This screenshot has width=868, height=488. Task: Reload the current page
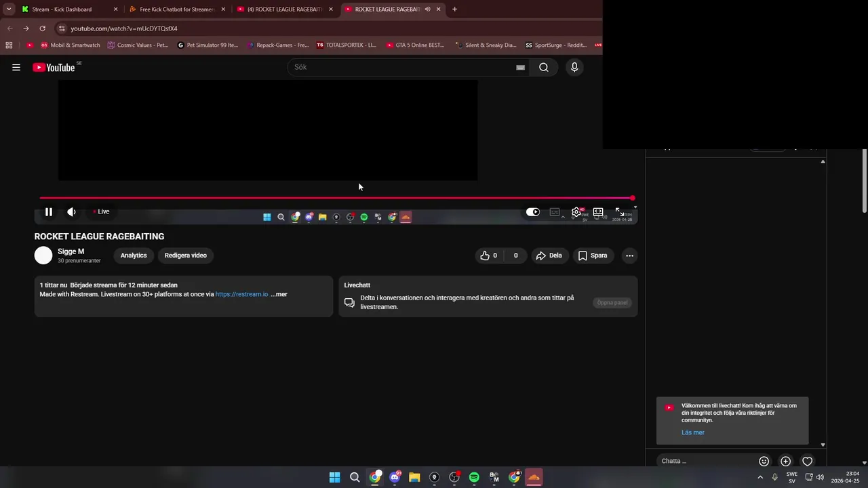coord(42,28)
